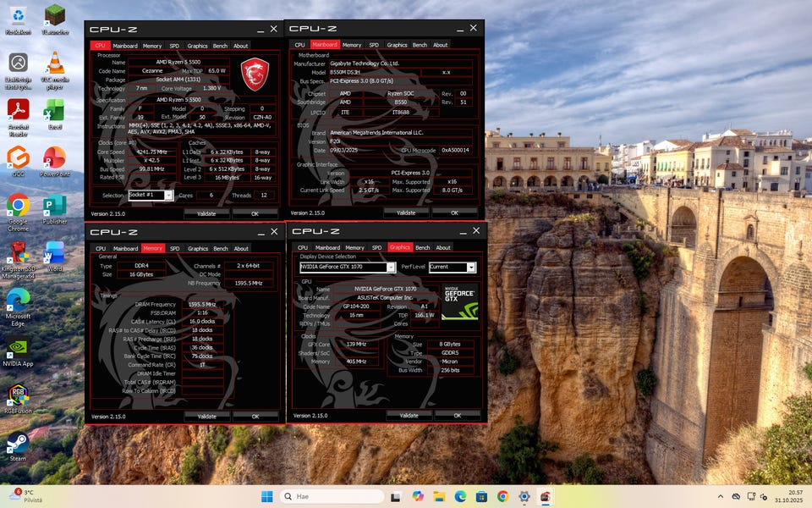Open the Windows Start menu
Screen dimensions: 812x508
[x=266, y=497]
